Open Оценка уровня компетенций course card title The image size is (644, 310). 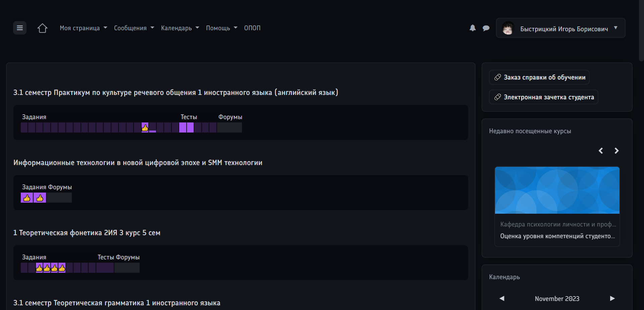point(557,236)
